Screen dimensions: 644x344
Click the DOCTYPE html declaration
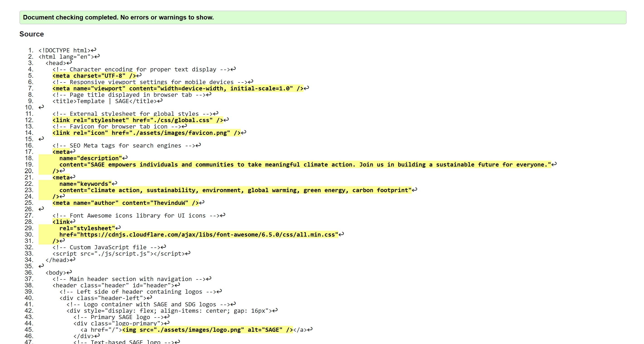[65, 50]
